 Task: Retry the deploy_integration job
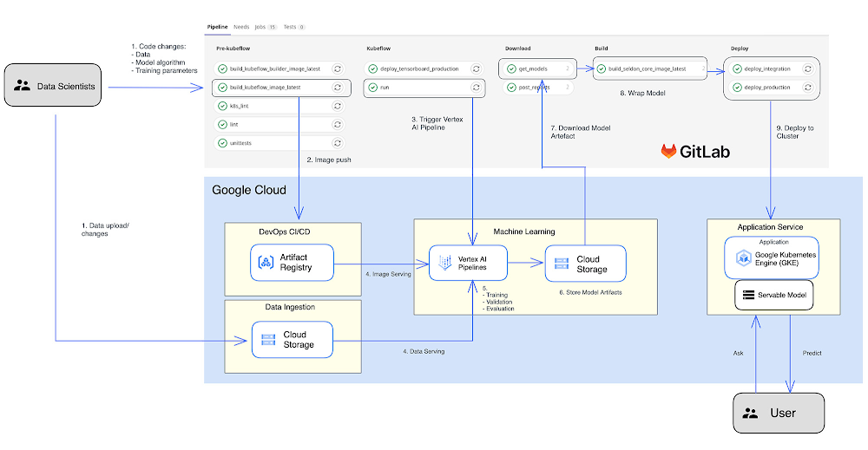click(x=807, y=69)
